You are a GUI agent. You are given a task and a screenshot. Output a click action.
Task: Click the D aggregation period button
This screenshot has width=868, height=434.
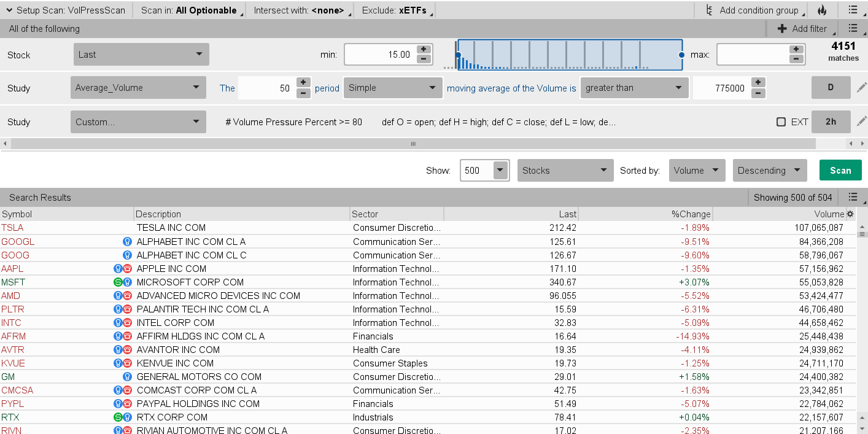coord(831,88)
